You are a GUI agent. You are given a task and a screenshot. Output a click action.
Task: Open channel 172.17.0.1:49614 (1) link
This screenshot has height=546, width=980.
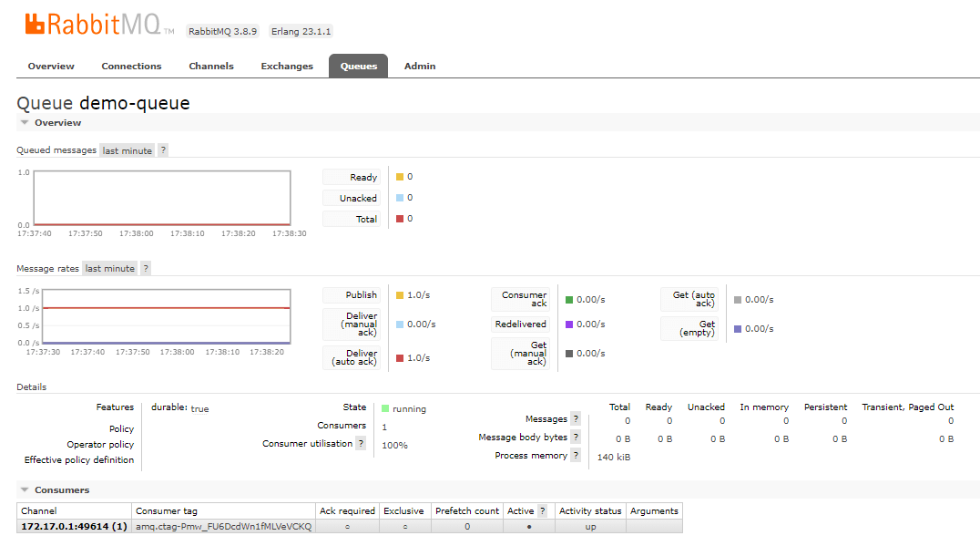click(74, 527)
